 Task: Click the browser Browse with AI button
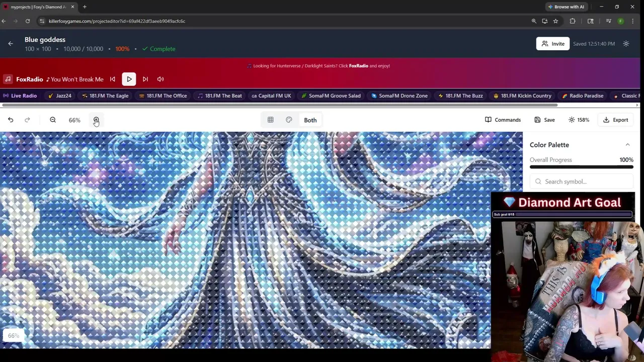[x=566, y=7]
